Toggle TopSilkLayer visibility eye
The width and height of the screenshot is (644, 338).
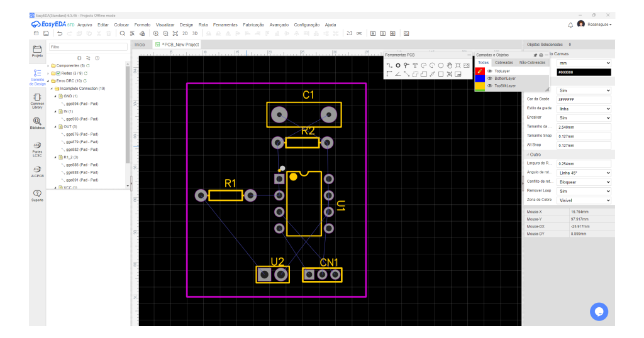point(489,85)
